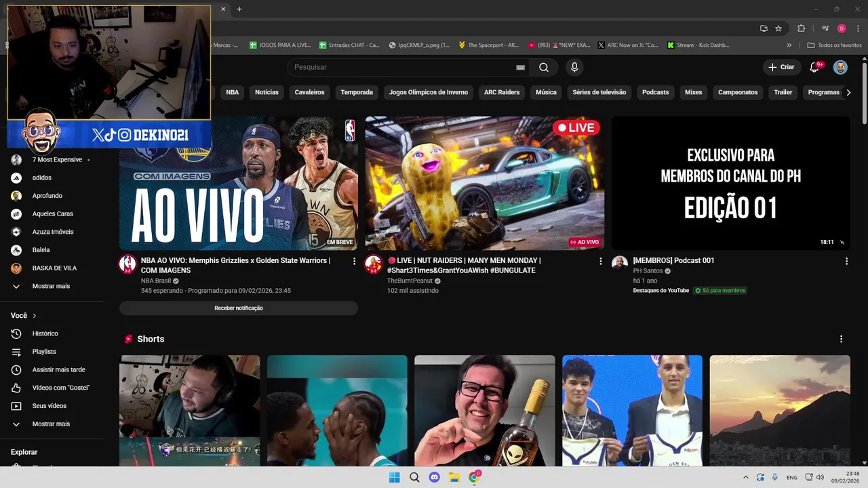
Task: Select the NBA filter chip
Action: [233, 92]
